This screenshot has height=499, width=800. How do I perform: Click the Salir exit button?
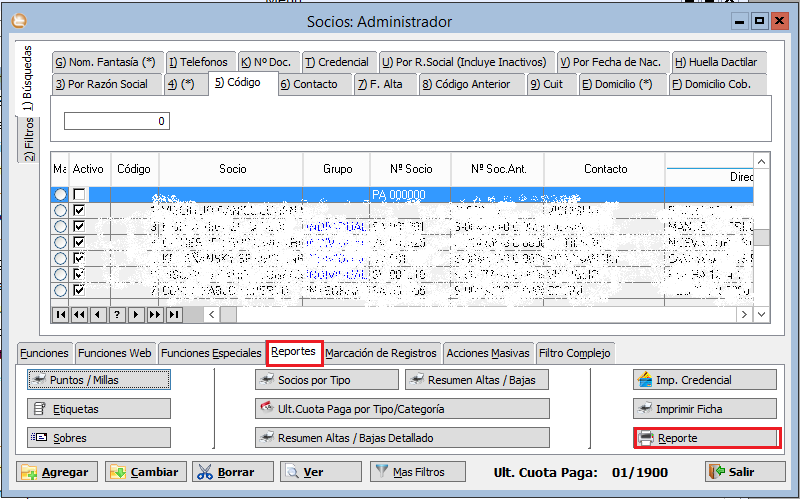(x=731, y=472)
